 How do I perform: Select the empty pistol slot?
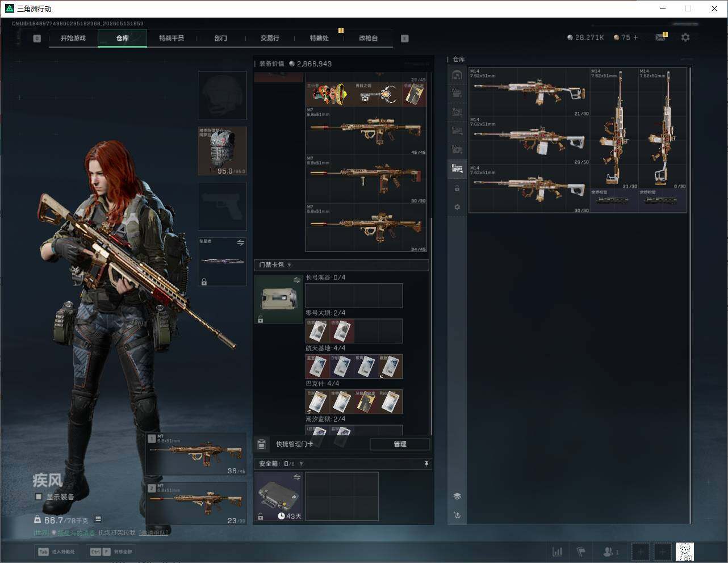[223, 207]
